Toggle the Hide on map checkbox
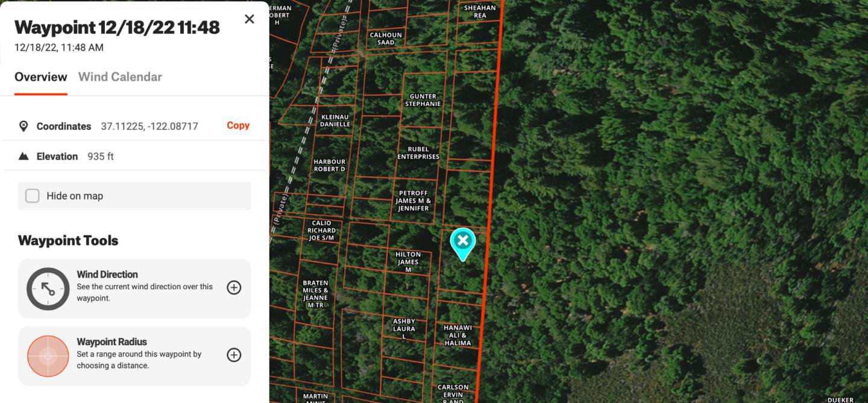Image resolution: width=868 pixels, height=403 pixels. pos(33,196)
